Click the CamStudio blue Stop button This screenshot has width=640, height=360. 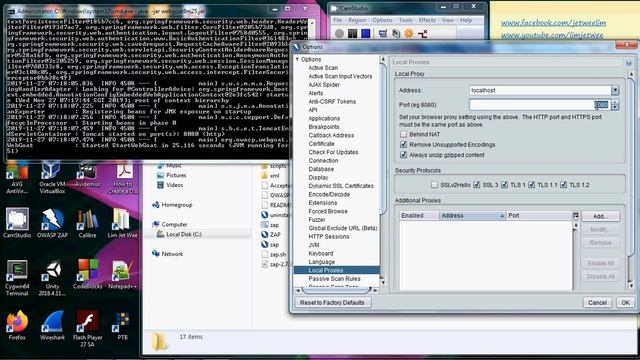366,33
